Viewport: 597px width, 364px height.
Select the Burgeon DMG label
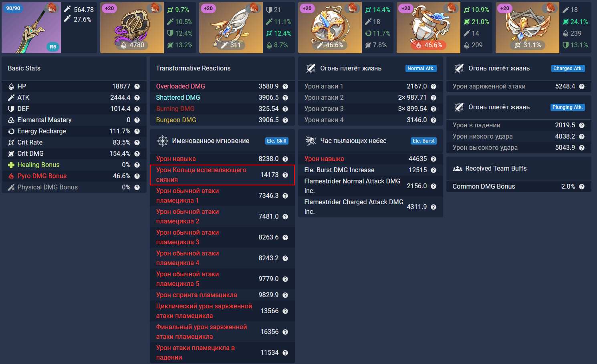click(x=176, y=120)
